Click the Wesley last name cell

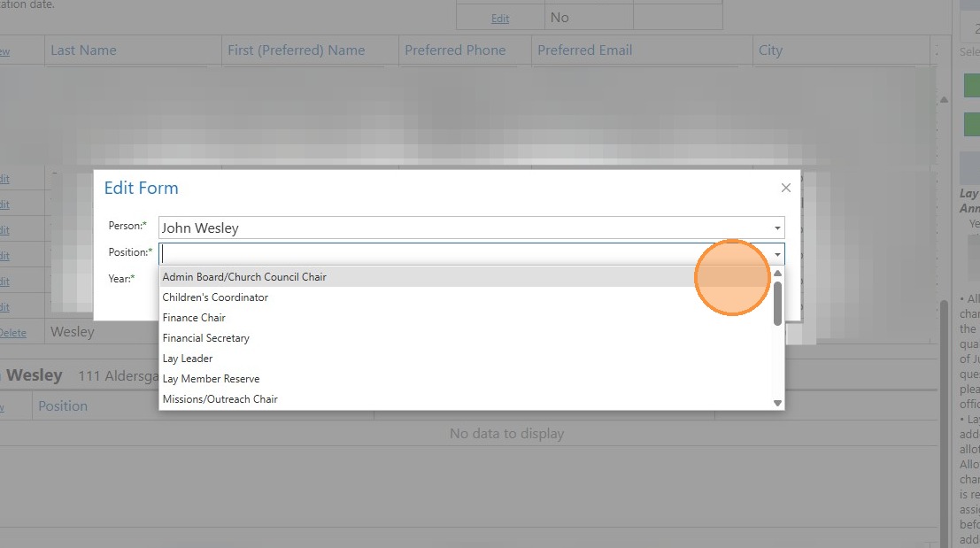click(x=73, y=332)
